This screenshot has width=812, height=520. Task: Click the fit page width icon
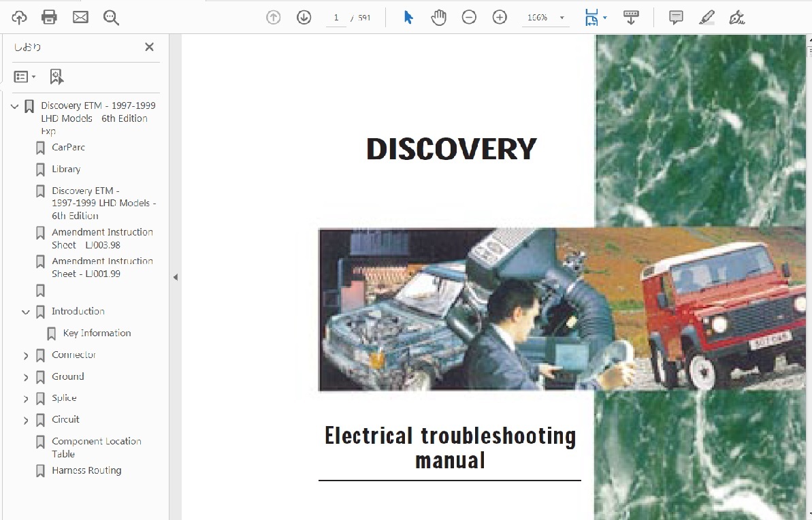(x=591, y=18)
